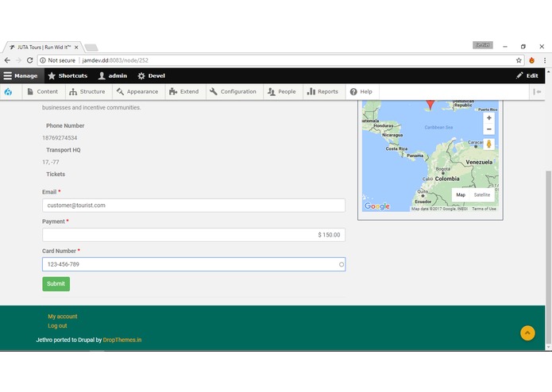Open the People admin section
Viewport: 552px width, 392px height.
pos(282,92)
